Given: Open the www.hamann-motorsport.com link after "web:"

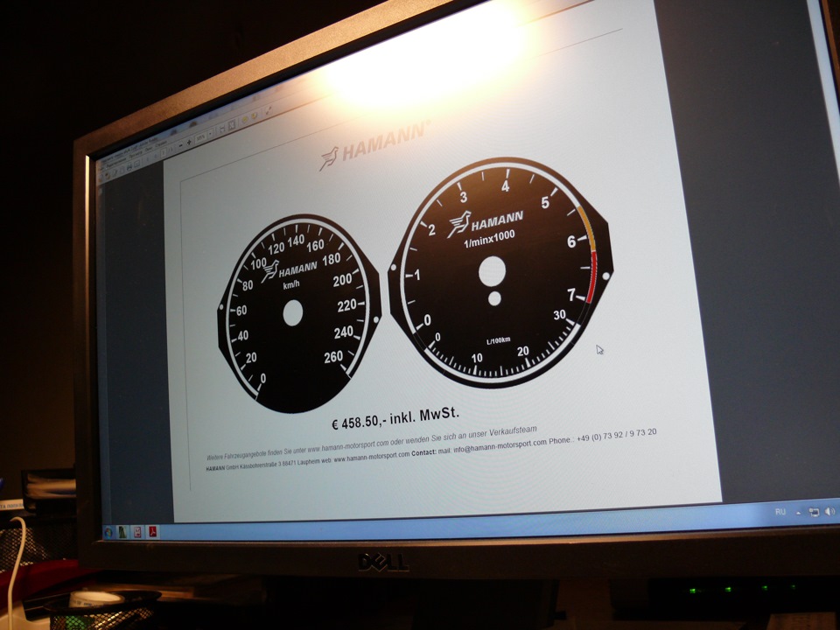Looking at the screenshot, I should 371,457.
